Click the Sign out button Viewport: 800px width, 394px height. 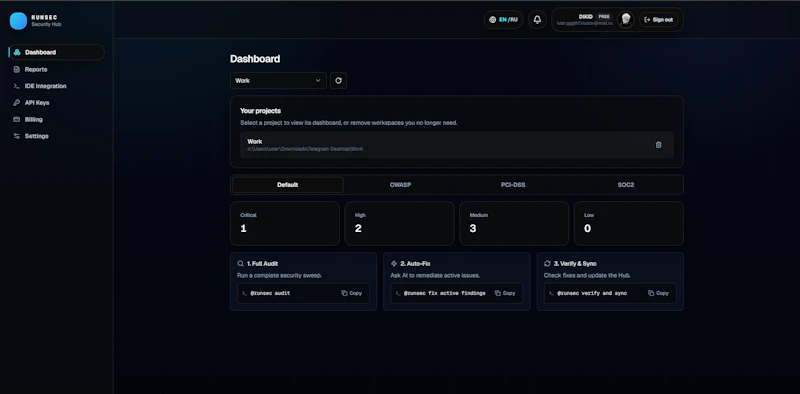(659, 20)
